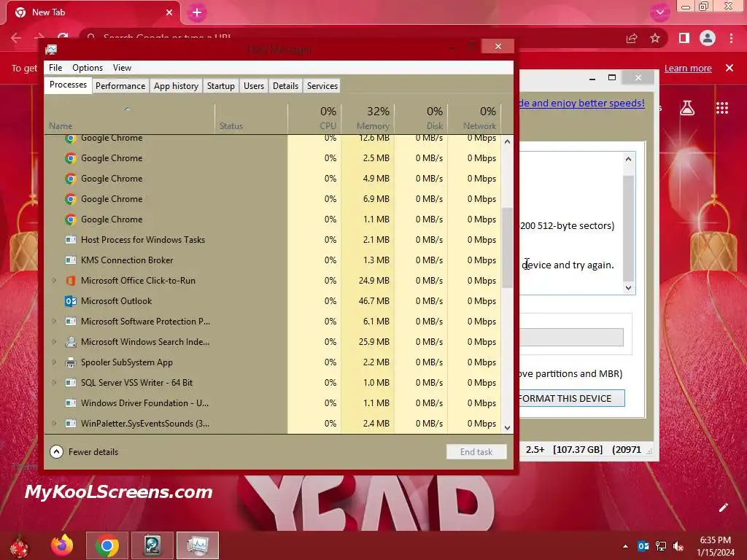The height and width of the screenshot is (560, 747).
Task: Click the Host Process for Windows Tasks icon
Action: click(x=71, y=239)
